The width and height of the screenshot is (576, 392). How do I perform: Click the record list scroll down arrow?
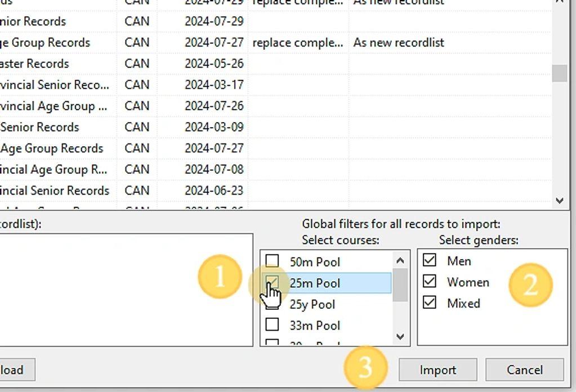[x=559, y=200]
